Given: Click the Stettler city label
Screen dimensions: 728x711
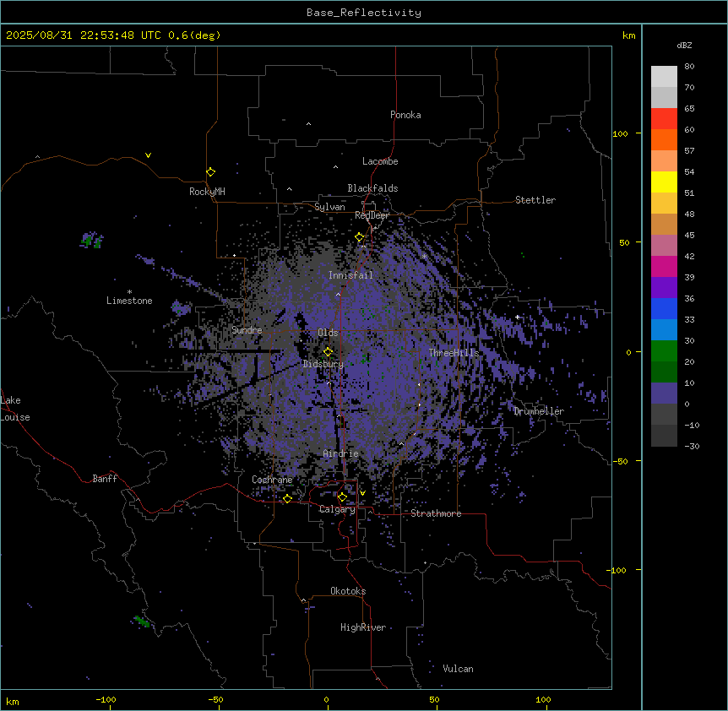Looking at the screenshot, I should click(x=535, y=200).
